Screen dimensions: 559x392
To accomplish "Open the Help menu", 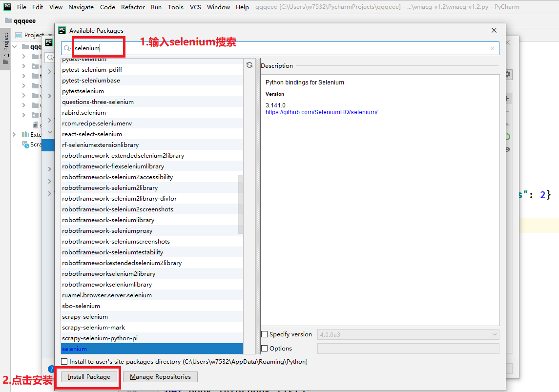I will click(x=242, y=7).
